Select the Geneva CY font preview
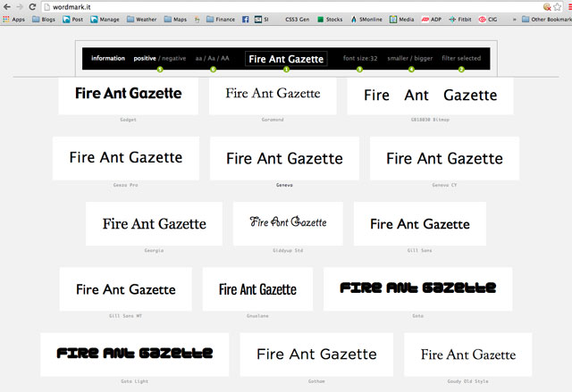Viewport: 572px width, 392px height. coord(444,158)
